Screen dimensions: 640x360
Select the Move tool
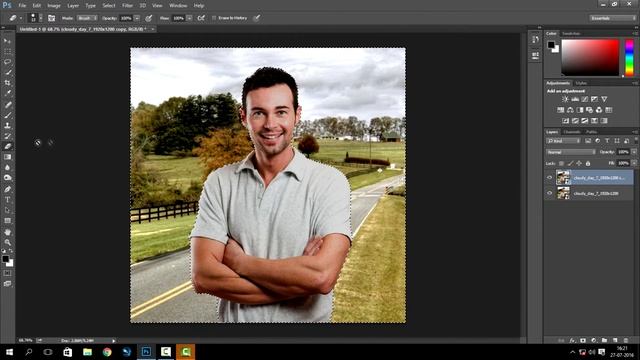tap(7, 41)
